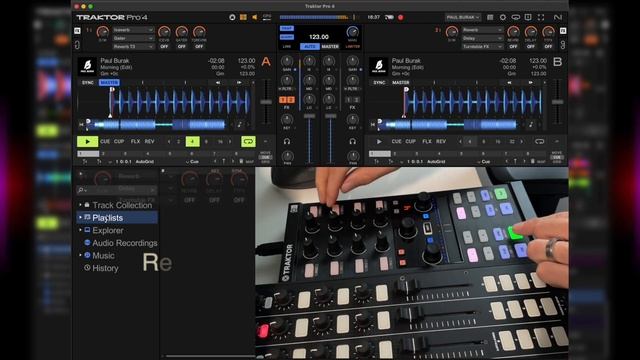Toggle LIMITER in master section
The height and width of the screenshot is (360, 640).
pos(353,47)
